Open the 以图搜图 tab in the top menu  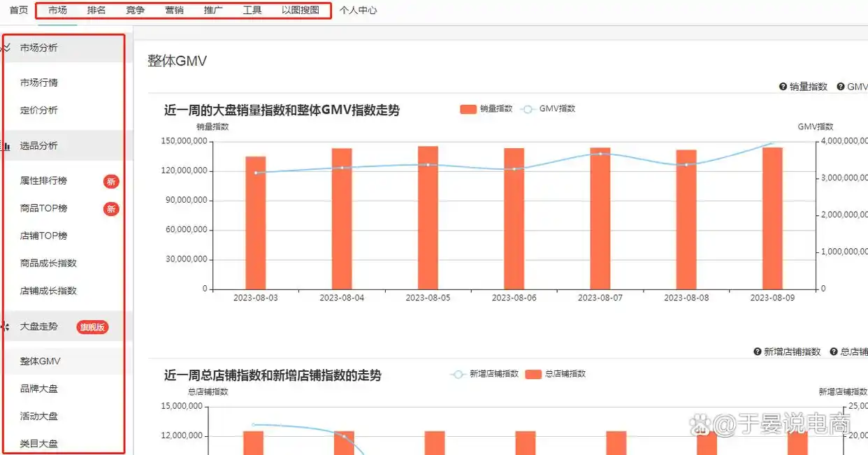(301, 10)
